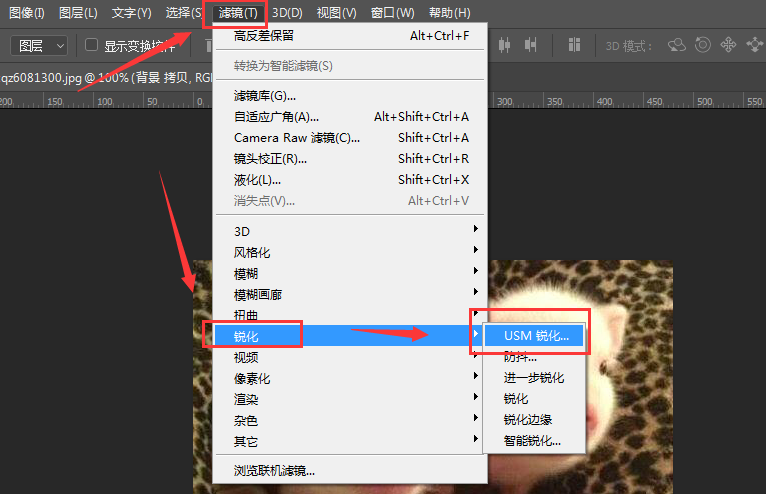Screen dimensions: 766x494
Task: Select the 3D slide camera icon
Action: tap(754, 45)
